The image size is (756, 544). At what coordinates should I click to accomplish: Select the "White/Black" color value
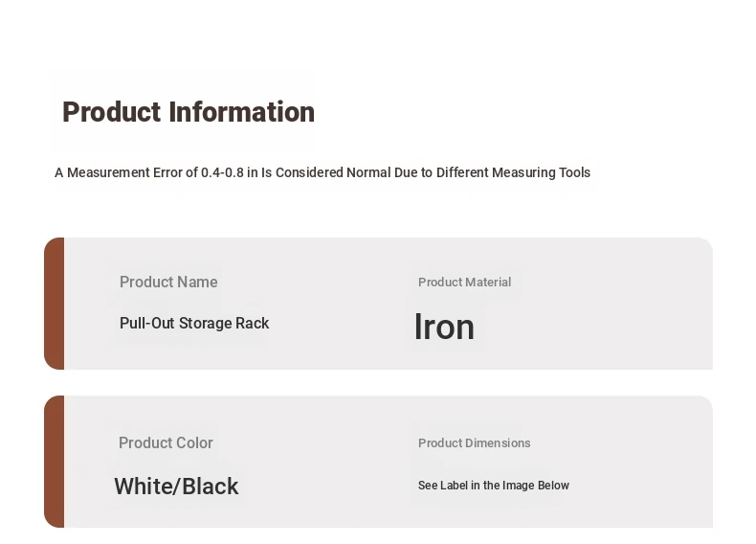(x=176, y=487)
